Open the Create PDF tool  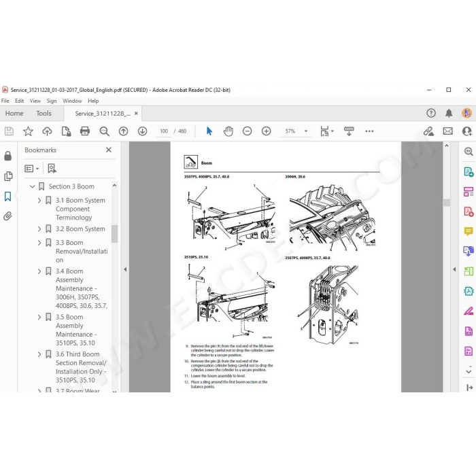click(469, 211)
